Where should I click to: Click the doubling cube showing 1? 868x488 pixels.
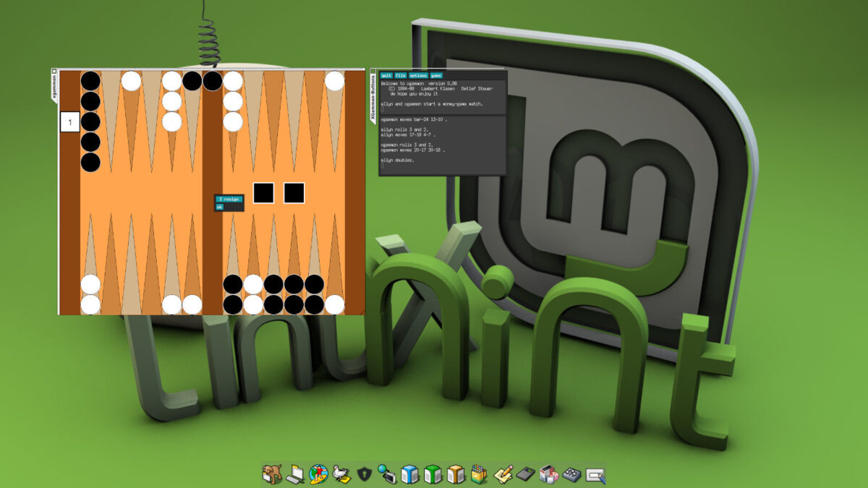[69, 122]
